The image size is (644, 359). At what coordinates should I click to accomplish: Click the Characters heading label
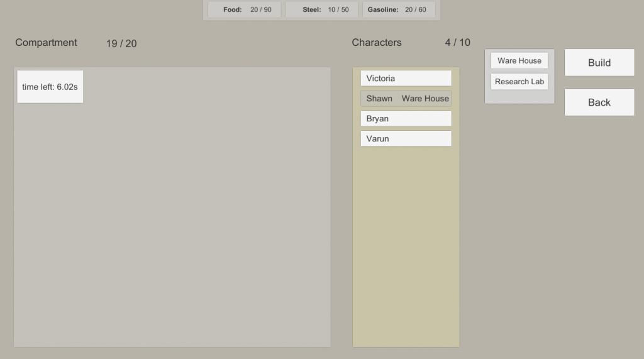(377, 42)
